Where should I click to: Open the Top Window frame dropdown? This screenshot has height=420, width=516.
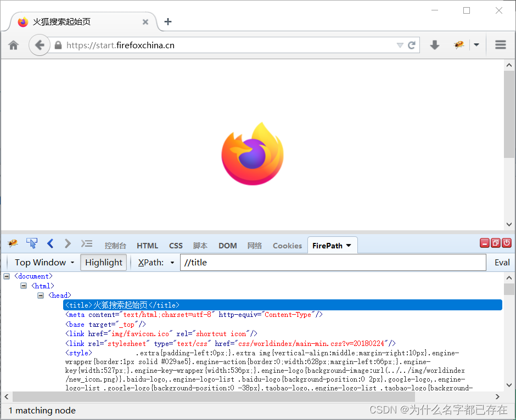coord(44,262)
